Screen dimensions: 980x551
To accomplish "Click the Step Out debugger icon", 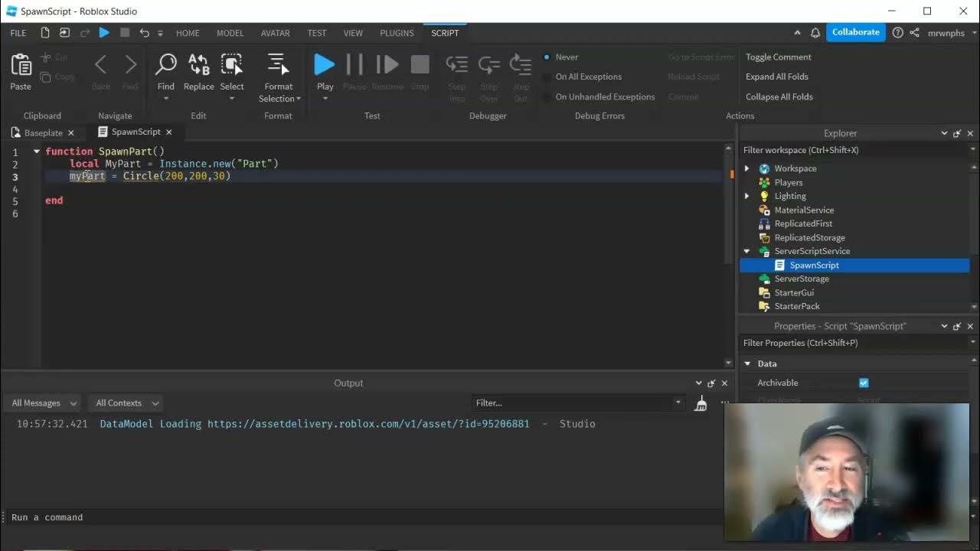I will 521,65.
